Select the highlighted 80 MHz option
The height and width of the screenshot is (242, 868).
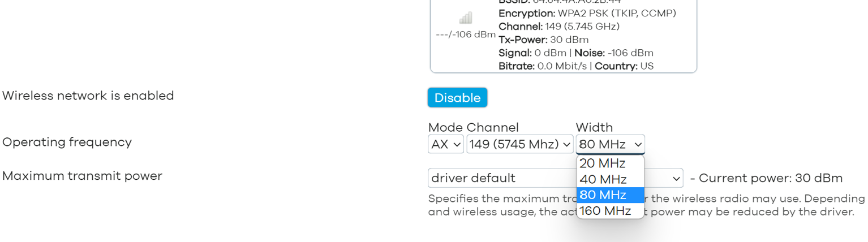click(x=603, y=195)
